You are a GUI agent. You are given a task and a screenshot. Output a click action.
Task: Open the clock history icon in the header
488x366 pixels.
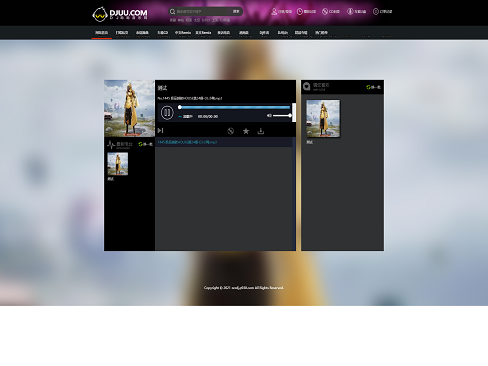(300, 12)
